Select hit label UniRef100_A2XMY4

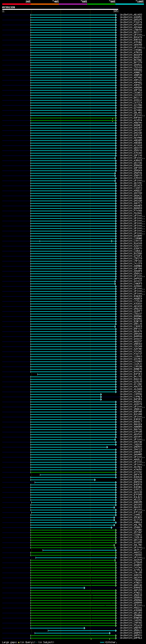point(131,120)
